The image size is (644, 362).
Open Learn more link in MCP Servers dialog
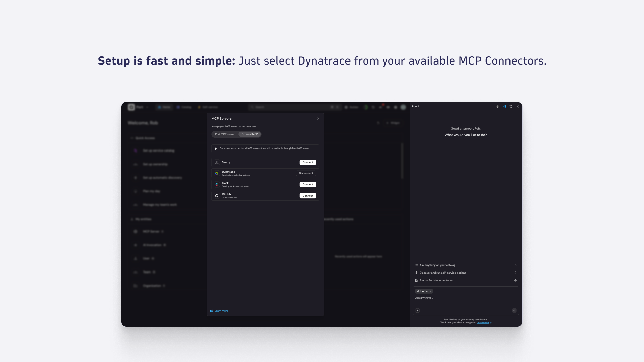click(x=221, y=311)
